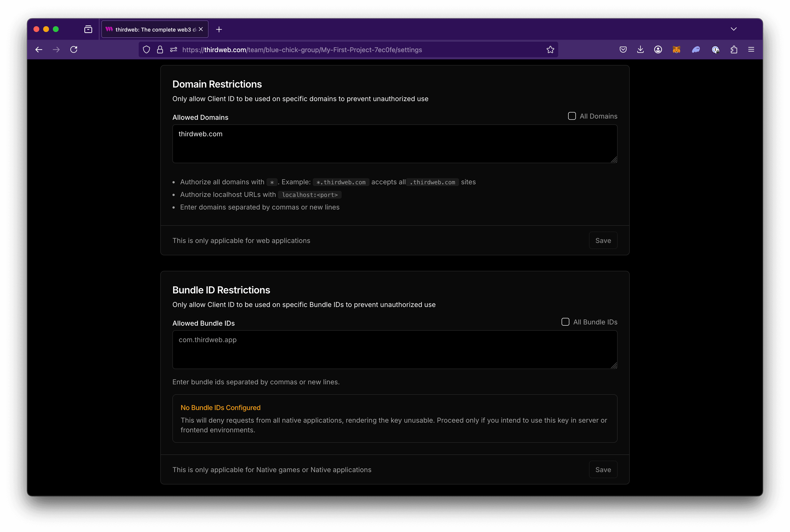Select the thirdweb browser tab
Screen dimensions: 790x532
pos(151,30)
